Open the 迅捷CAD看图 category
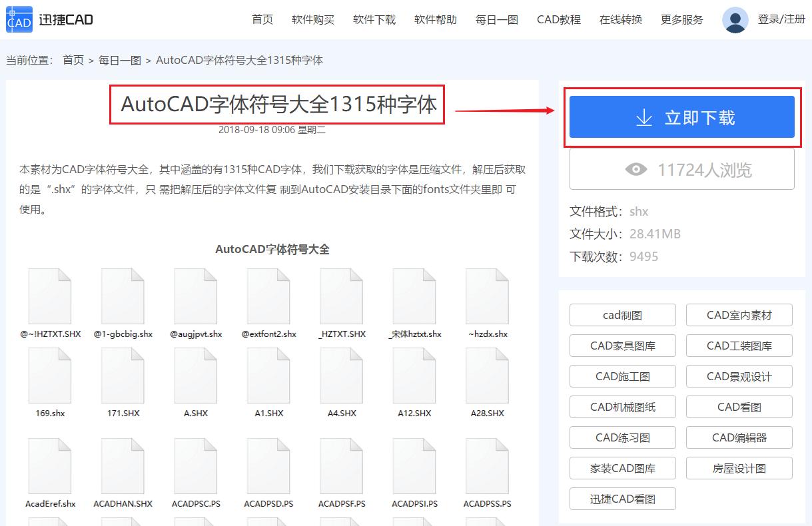 [622, 499]
